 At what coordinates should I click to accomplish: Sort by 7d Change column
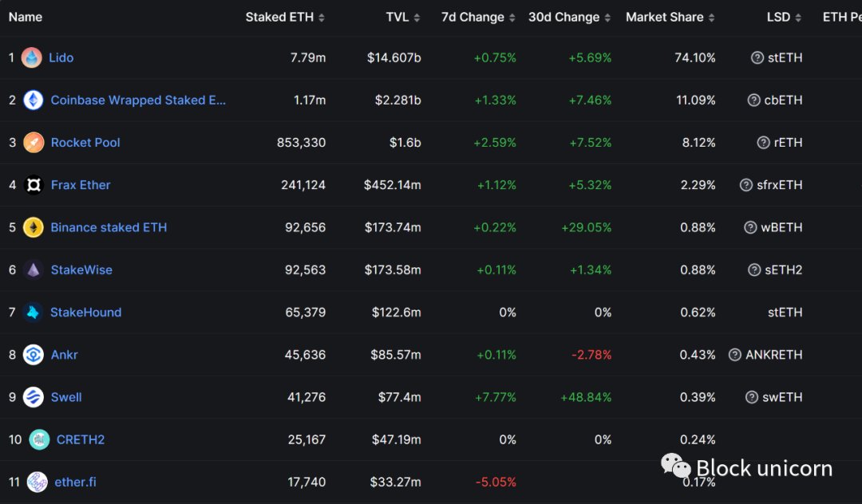click(x=478, y=17)
